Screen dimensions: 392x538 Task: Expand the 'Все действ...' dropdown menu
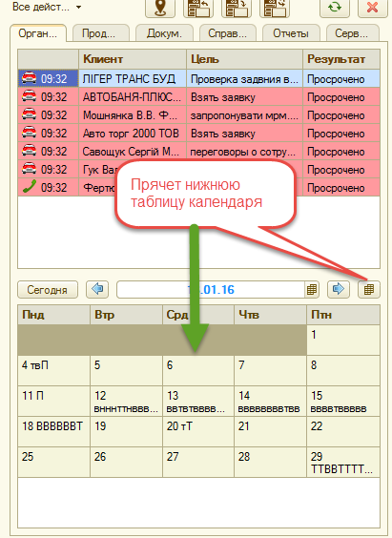coord(47,7)
